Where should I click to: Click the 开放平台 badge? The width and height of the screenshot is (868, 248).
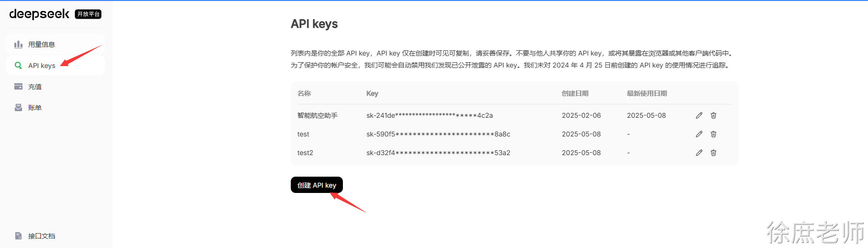pos(88,14)
